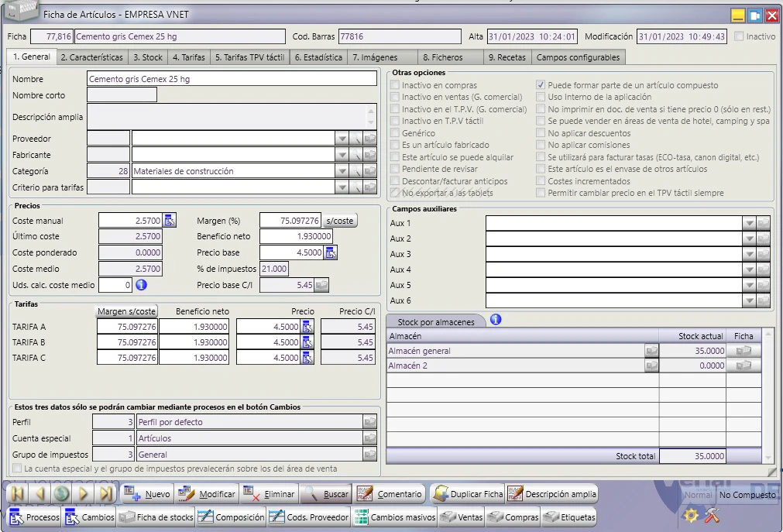
Task: Untick Puede formar parte de un artículo compuesto
Action: pyautogui.click(x=541, y=85)
